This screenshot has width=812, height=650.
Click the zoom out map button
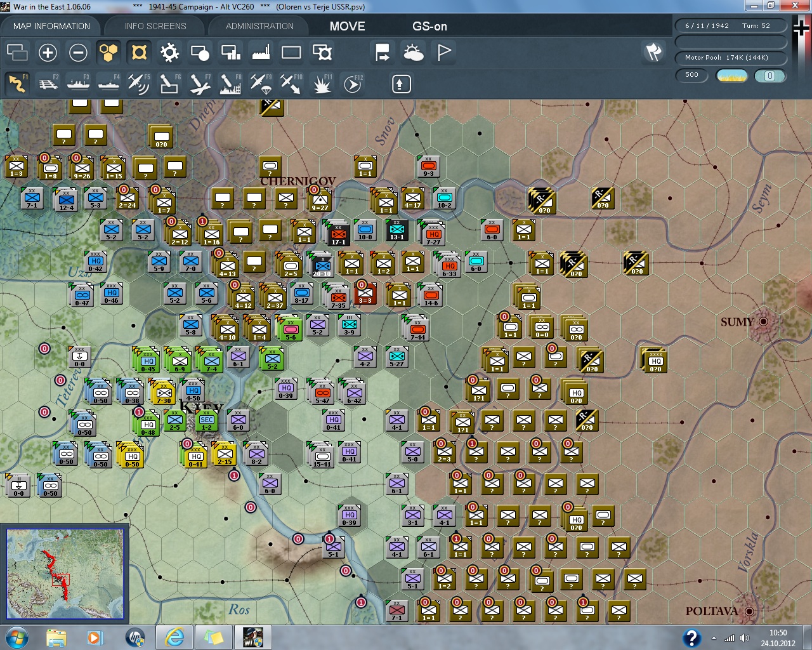click(x=78, y=52)
